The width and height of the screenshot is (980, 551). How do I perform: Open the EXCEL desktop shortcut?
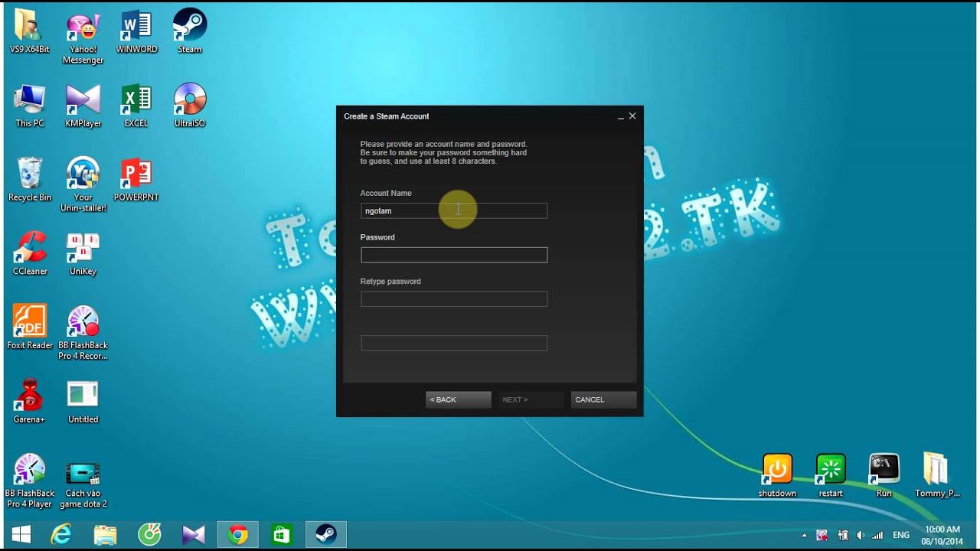[x=136, y=106]
